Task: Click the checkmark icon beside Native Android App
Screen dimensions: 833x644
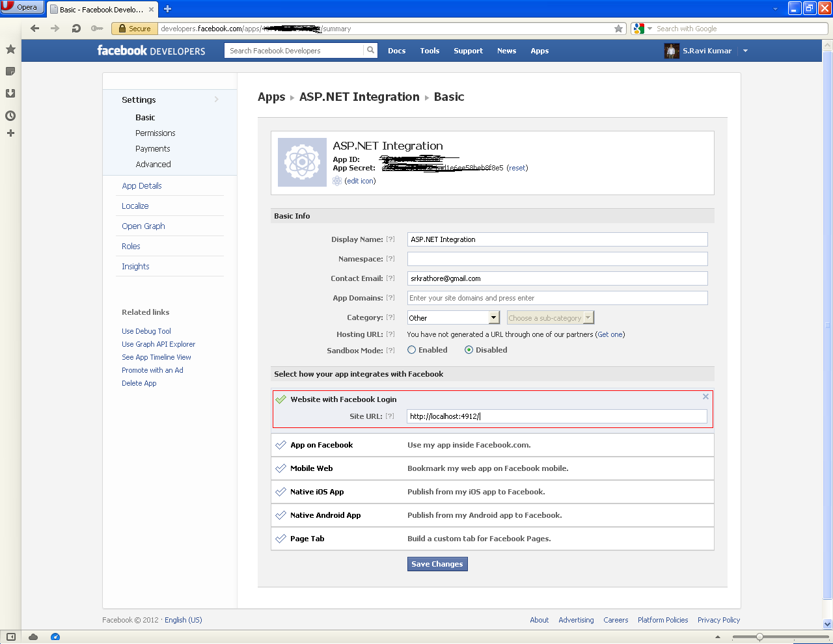Action: (x=280, y=515)
